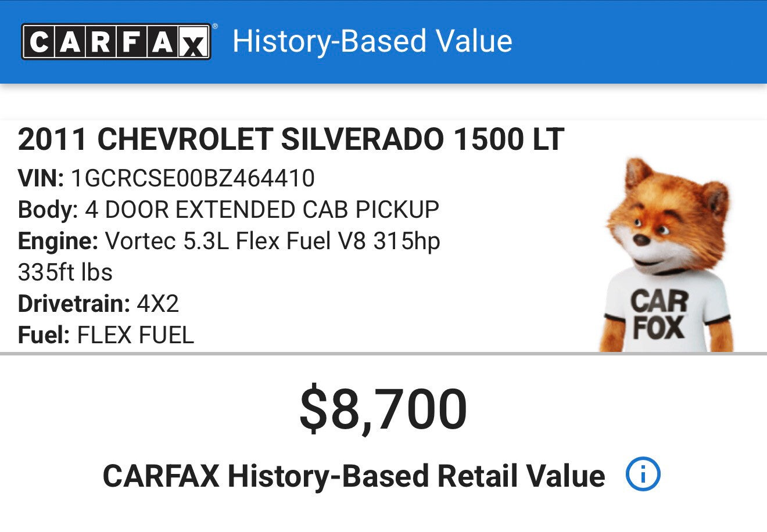Screen dimensions: 767x532
Task: Select the VIN number 1GCRCSE00BZ464410
Action: pos(192,178)
